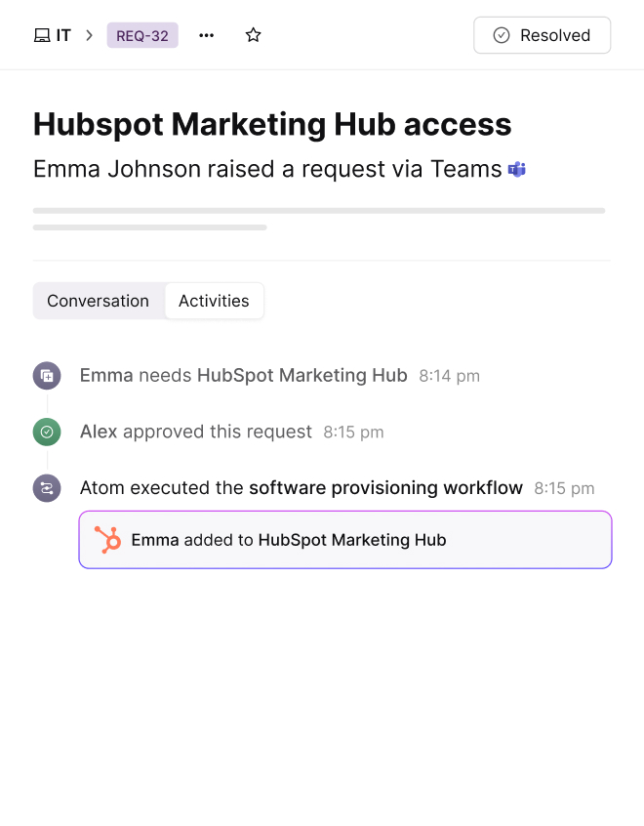This screenshot has width=644, height=826.
Task: Toggle the favorite star for this request
Action: click(x=253, y=34)
